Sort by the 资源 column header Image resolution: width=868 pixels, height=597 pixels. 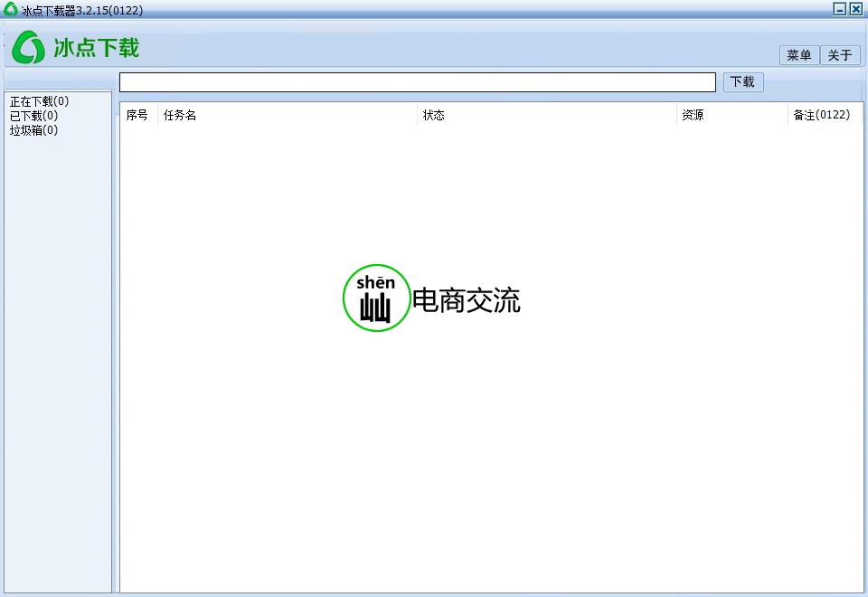coord(731,115)
